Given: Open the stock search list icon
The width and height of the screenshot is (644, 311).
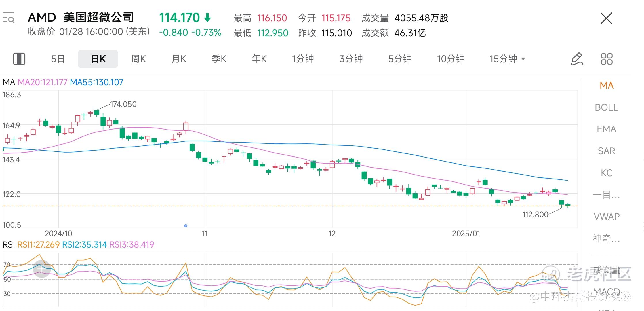Looking at the screenshot, I should [8, 18].
